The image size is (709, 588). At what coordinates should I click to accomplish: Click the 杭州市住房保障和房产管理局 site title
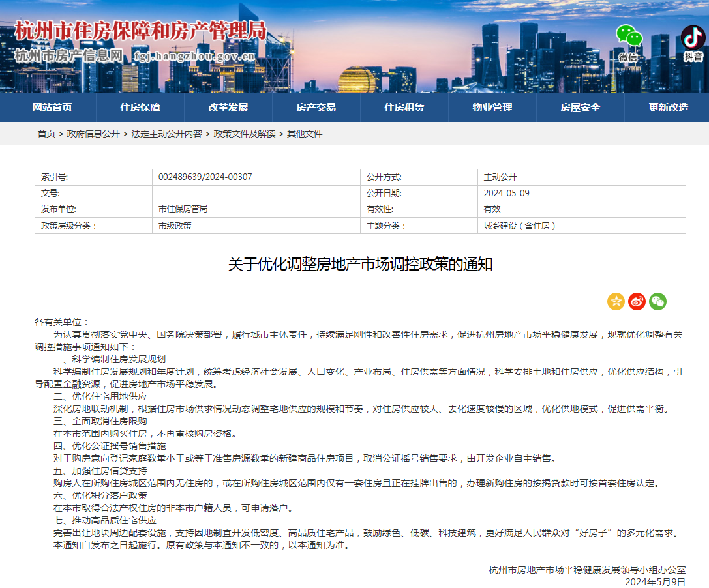140,31
